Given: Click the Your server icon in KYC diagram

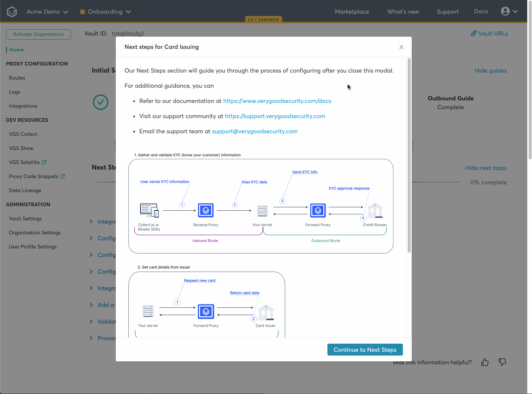Looking at the screenshot, I should pyautogui.click(x=263, y=210).
